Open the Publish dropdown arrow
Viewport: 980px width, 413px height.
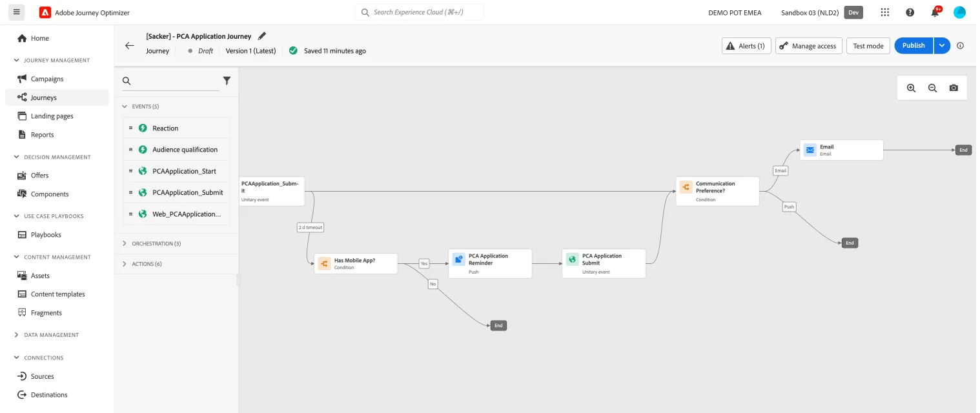pyautogui.click(x=942, y=46)
